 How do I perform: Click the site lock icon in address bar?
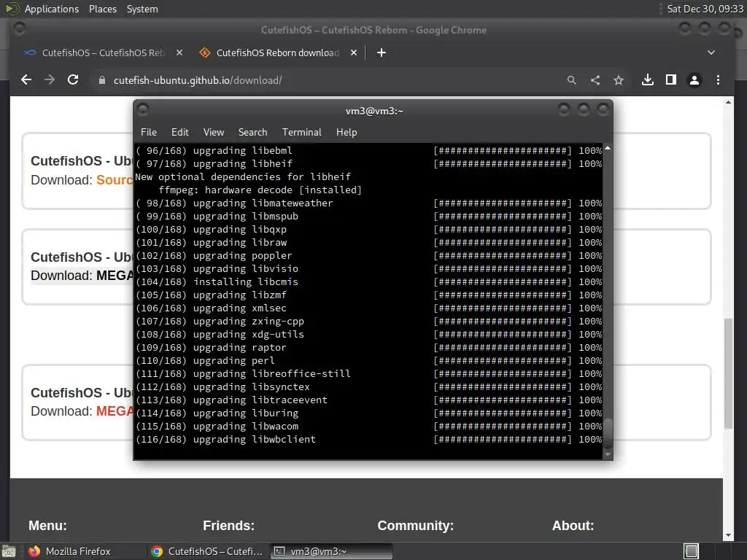click(x=101, y=80)
